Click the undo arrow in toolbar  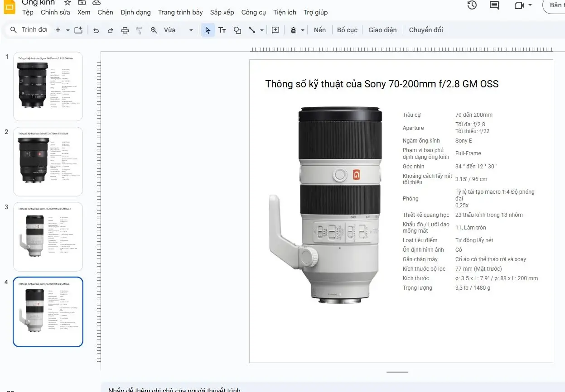tap(96, 30)
